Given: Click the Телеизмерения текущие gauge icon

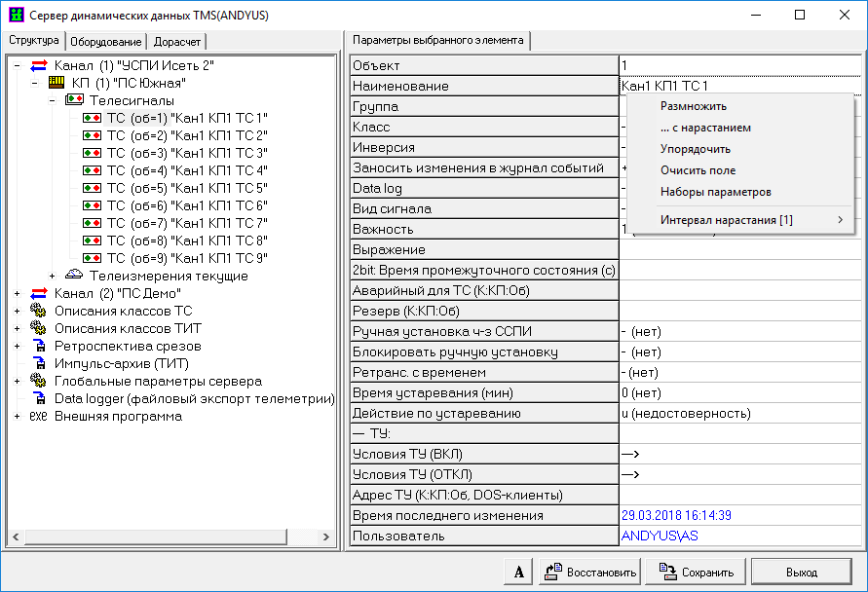Looking at the screenshot, I should [x=74, y=276].
